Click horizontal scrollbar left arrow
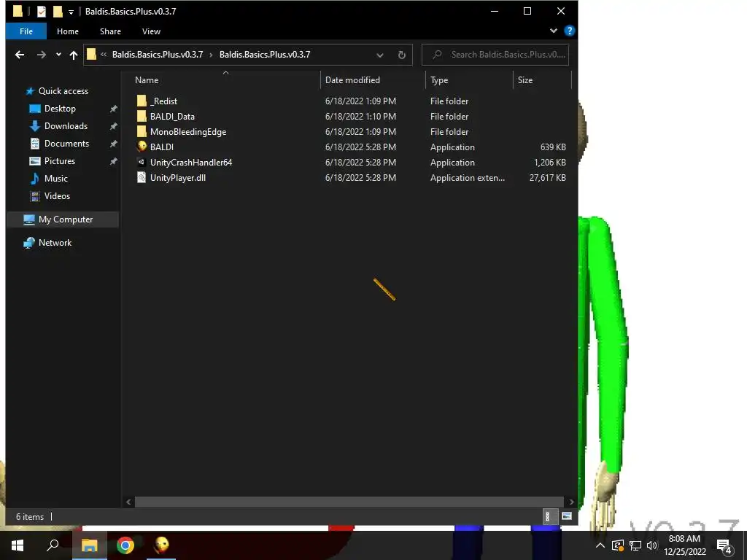Screen dimensions: 747x560 (x=128, y=502)
